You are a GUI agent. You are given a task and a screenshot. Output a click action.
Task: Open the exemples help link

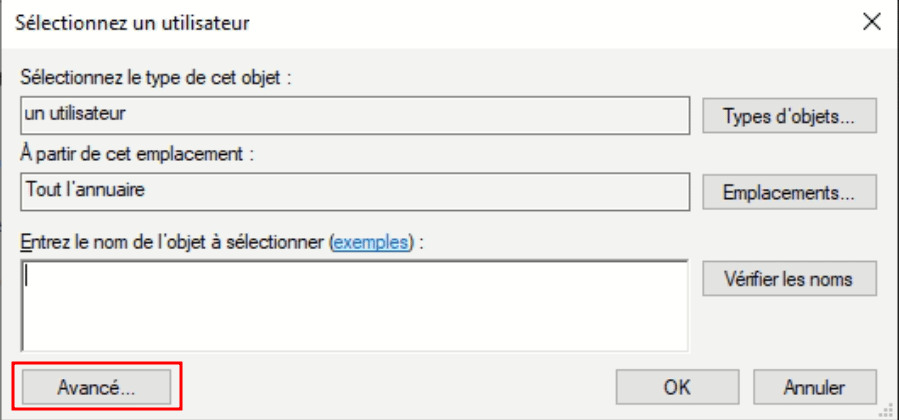coord(371,241)
